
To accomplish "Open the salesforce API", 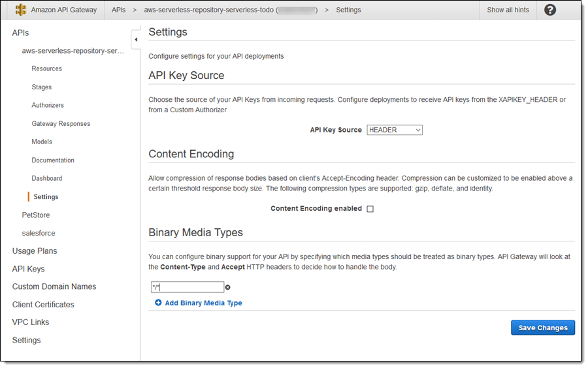I will tap(39, 233).
